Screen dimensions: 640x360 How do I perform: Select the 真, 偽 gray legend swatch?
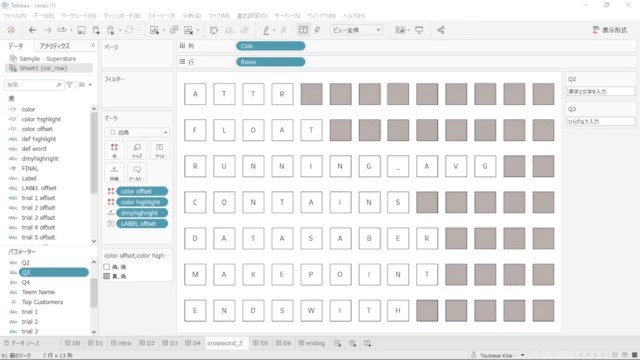[107, 276]
